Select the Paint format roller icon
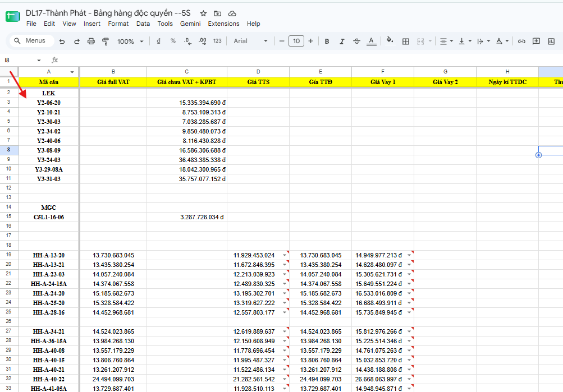The height and width of the screenshot is (392, 563). [x=106, y=41]
